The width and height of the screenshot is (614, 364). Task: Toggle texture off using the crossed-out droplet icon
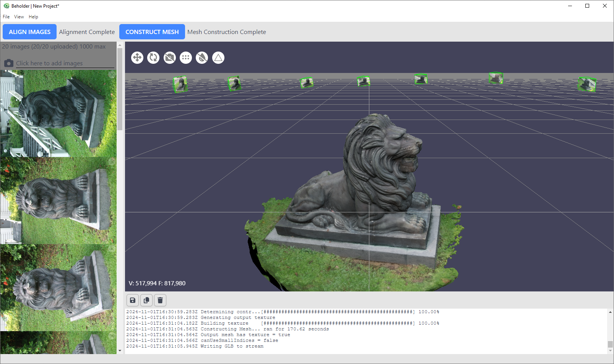202,58
